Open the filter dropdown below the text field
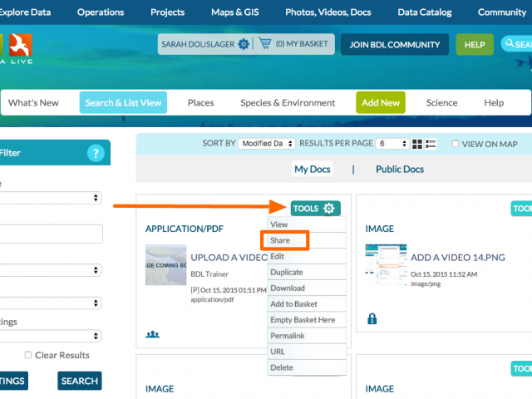 click(50, 270)
